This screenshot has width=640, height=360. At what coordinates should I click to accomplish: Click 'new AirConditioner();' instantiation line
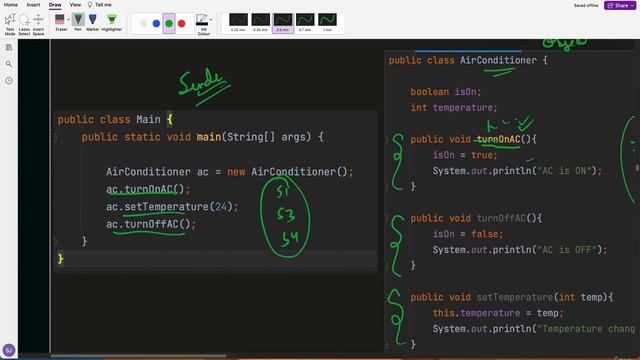point(229,171)
